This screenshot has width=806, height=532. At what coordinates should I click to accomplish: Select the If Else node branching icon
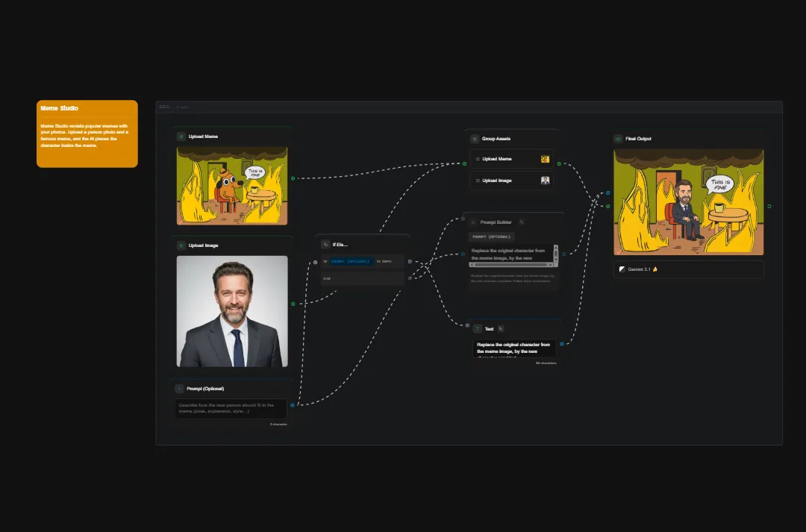pyautogui.click(x=327, y=243)
